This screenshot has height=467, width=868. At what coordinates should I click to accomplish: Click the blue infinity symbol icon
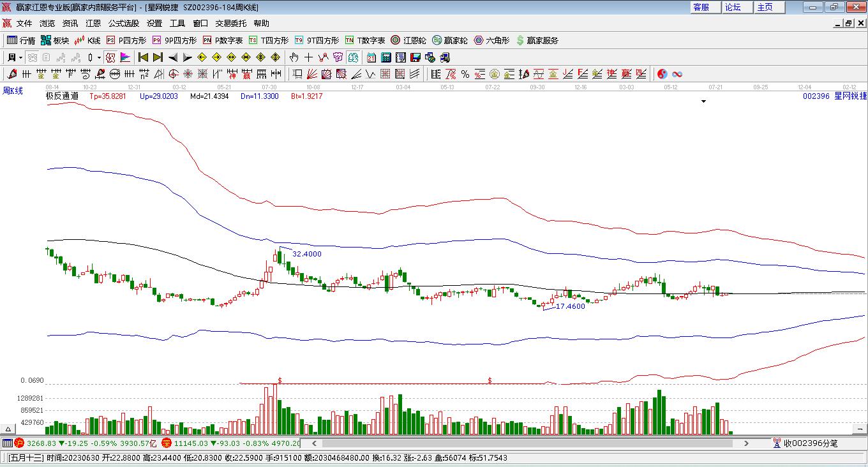pyautogui.click(x=677, y=74)
